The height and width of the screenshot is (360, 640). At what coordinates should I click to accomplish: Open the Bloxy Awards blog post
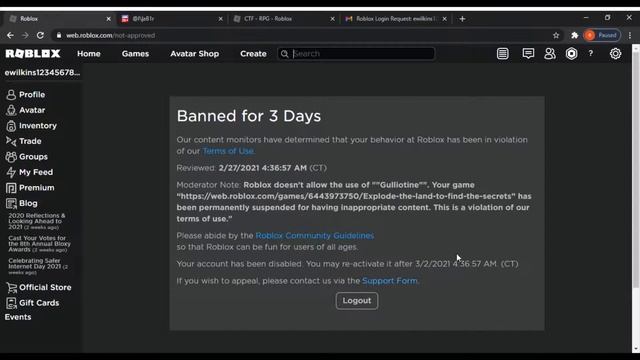[39, 244]
